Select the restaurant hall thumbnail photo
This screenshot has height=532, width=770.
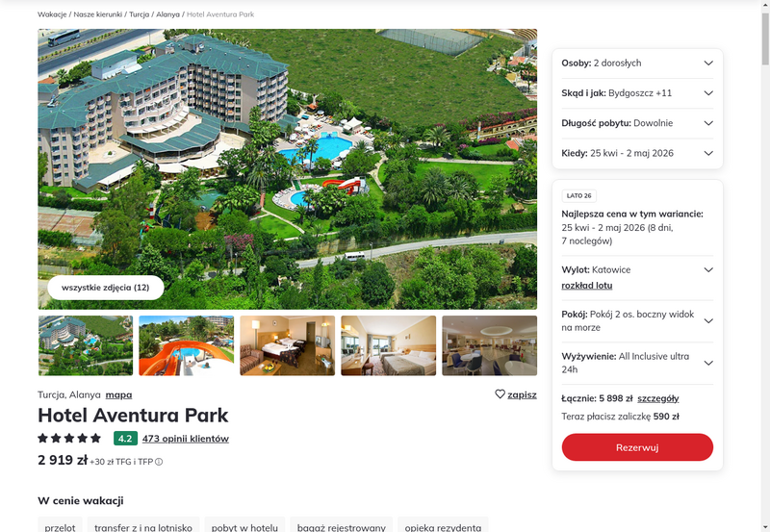pyautogui.click(x=490, y=345)
